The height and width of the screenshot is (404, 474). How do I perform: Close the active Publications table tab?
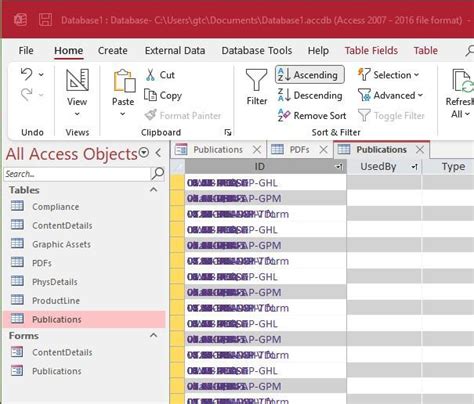[x=420, y=149]
